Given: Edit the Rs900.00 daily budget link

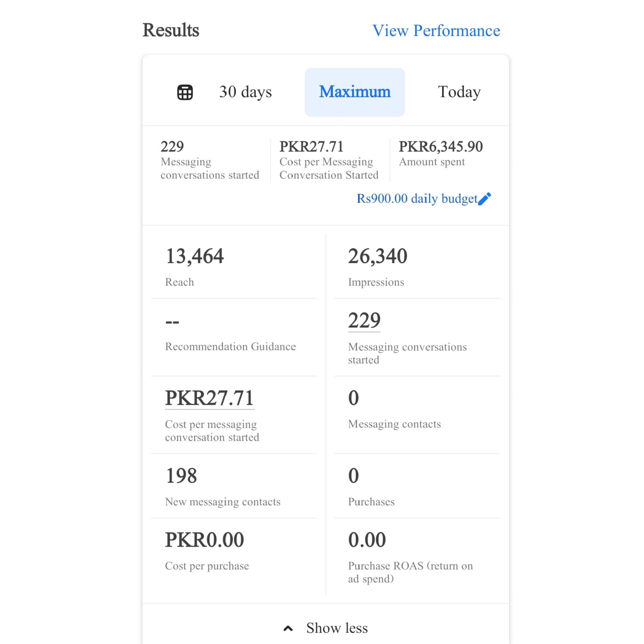Looking at the screenshot, I should pos(417,199).
